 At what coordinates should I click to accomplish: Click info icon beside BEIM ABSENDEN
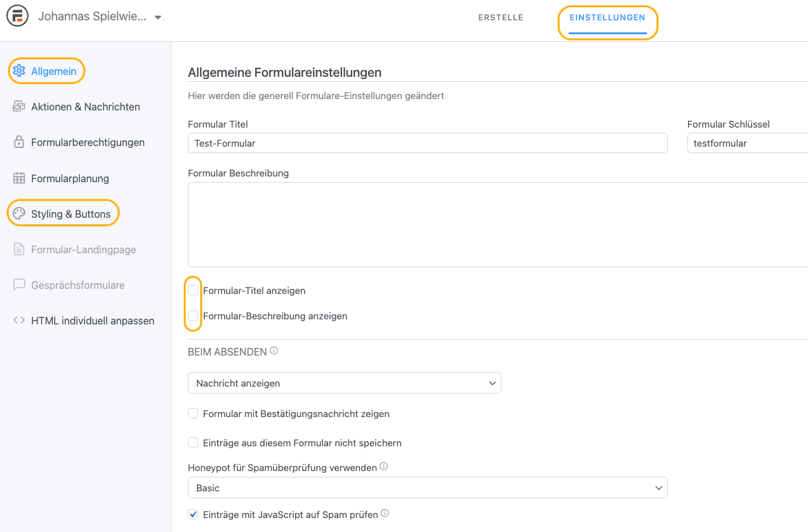tap(274, 351)
